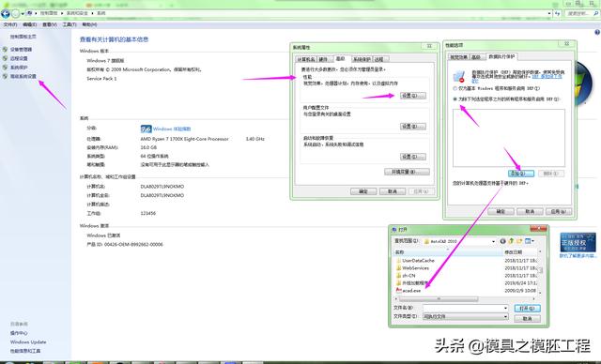Click the Device Manager shield icon

5,50
